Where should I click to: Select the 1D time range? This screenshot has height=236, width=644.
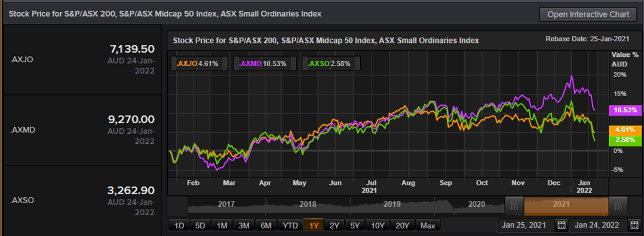179,225
